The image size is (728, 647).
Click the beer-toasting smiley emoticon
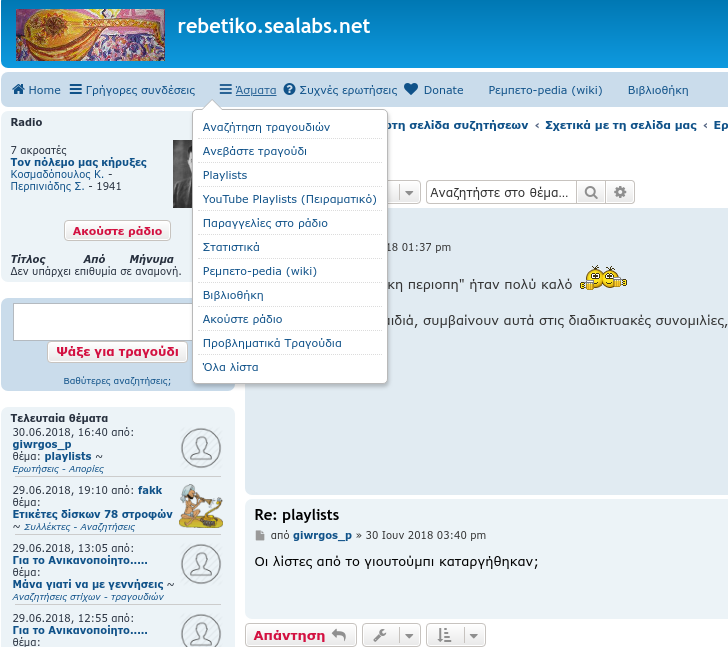coord(603,281)
